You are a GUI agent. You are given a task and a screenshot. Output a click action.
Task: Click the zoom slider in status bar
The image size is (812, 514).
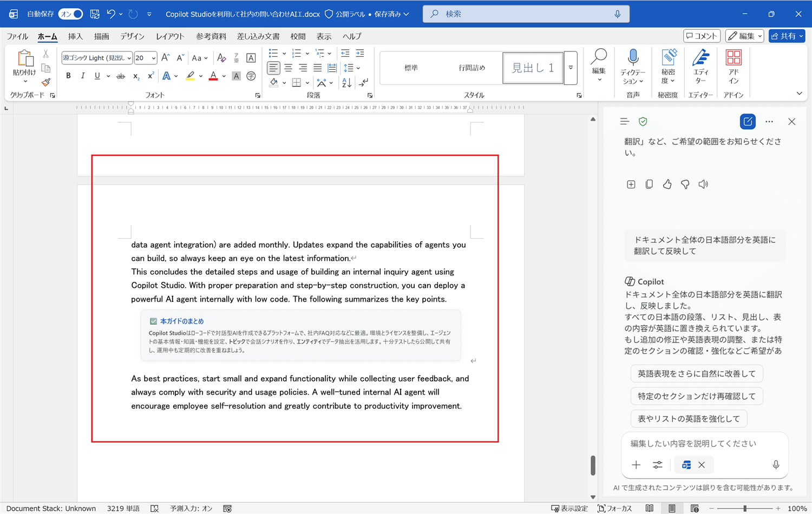(x=745, y=509)
